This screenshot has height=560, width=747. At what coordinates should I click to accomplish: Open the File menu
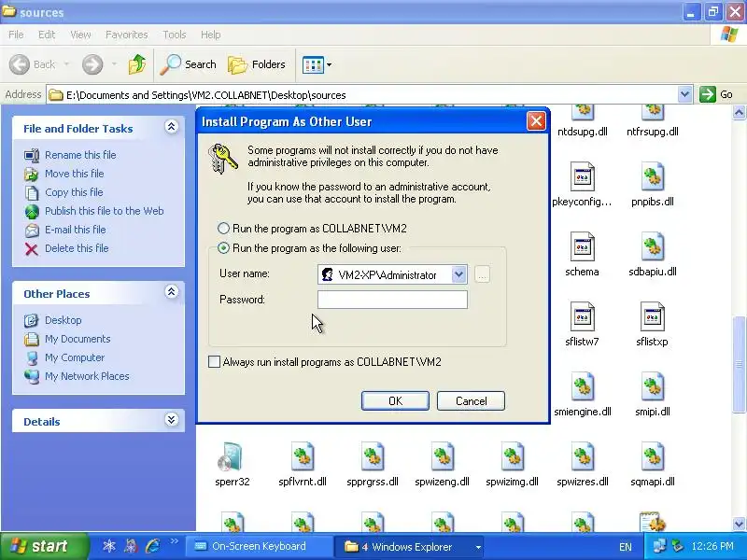tap(16, 35)
